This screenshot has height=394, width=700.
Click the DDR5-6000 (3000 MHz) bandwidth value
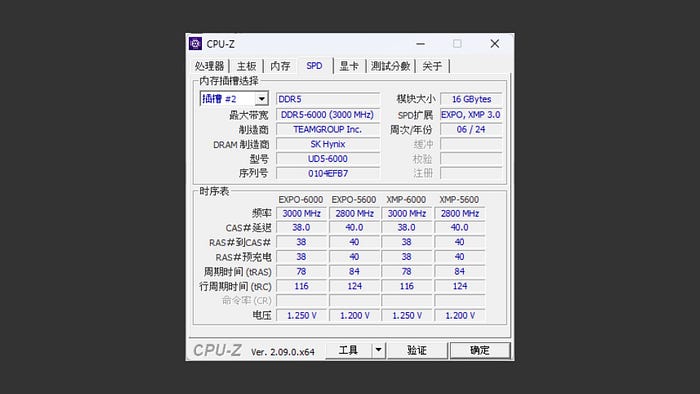point(328,115)
